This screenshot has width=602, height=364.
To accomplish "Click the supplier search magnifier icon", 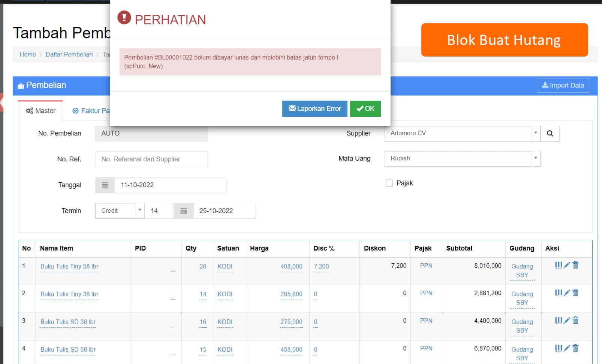I will [550, 134].
